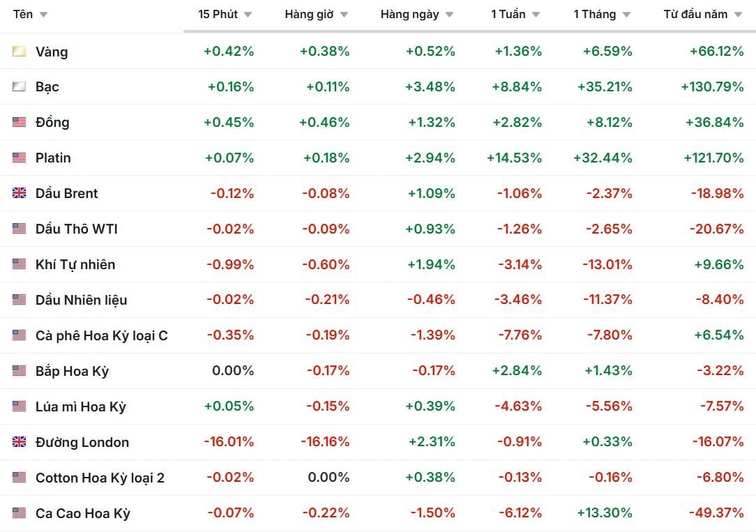Open the Dầu Thô WTI commodity link
Screen dimensions: 756x532
[77, 229]
